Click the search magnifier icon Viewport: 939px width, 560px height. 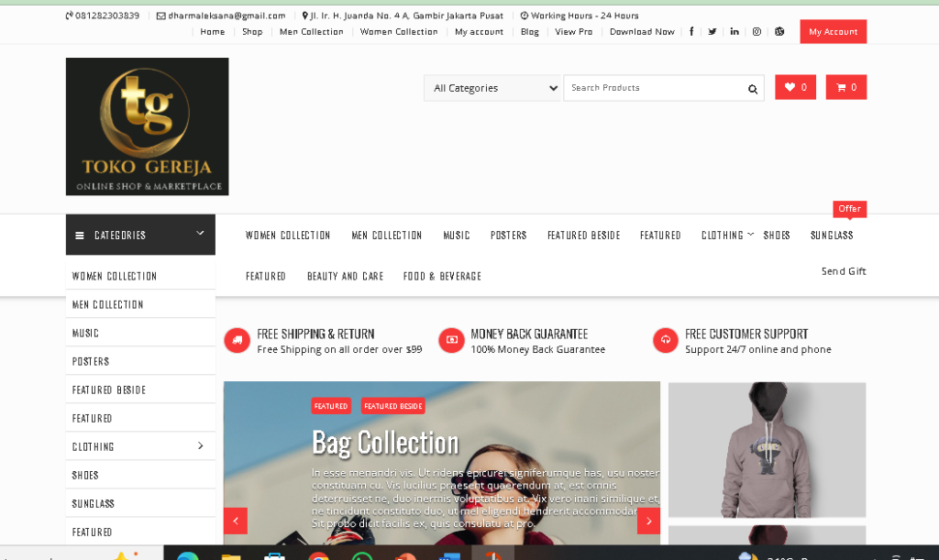click(x=753, y=89)
